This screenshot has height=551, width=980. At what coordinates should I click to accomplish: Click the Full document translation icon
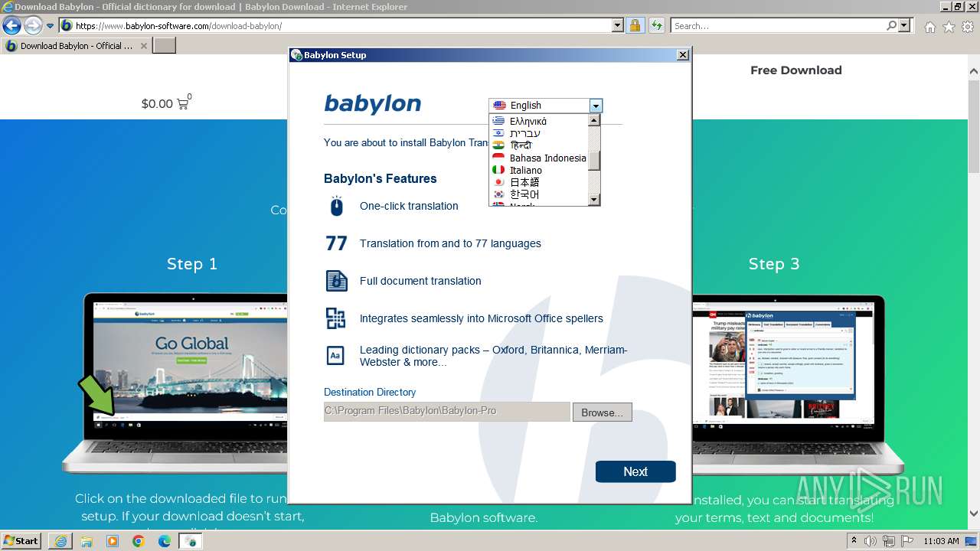pos(336,281)
